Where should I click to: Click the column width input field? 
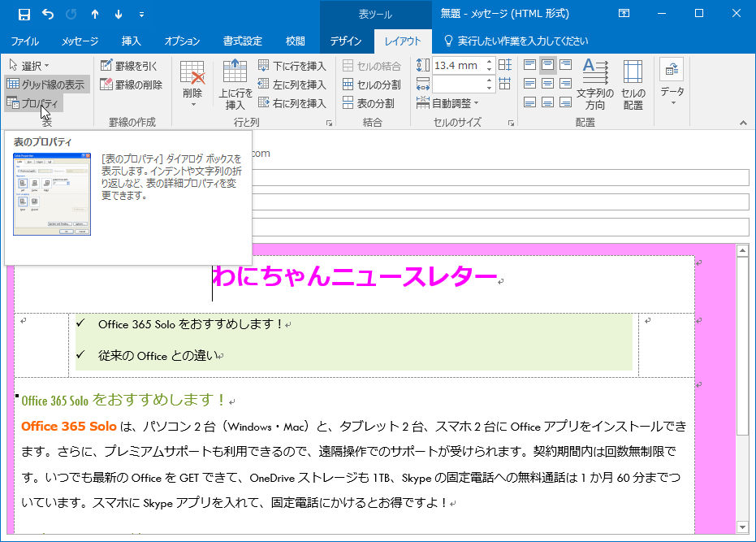(x=458, y=85)
